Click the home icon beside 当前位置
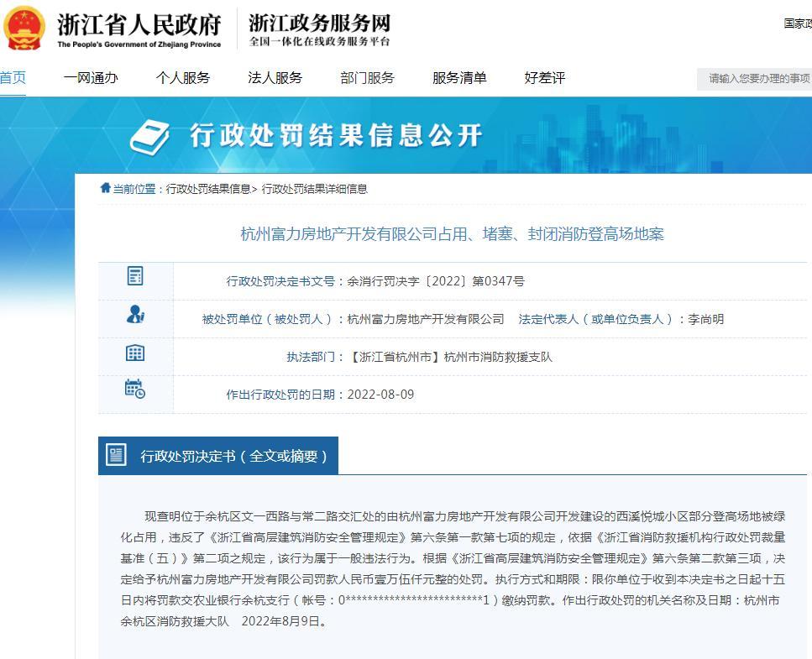This screenshot has height=659, width=812. pos(105,188)
